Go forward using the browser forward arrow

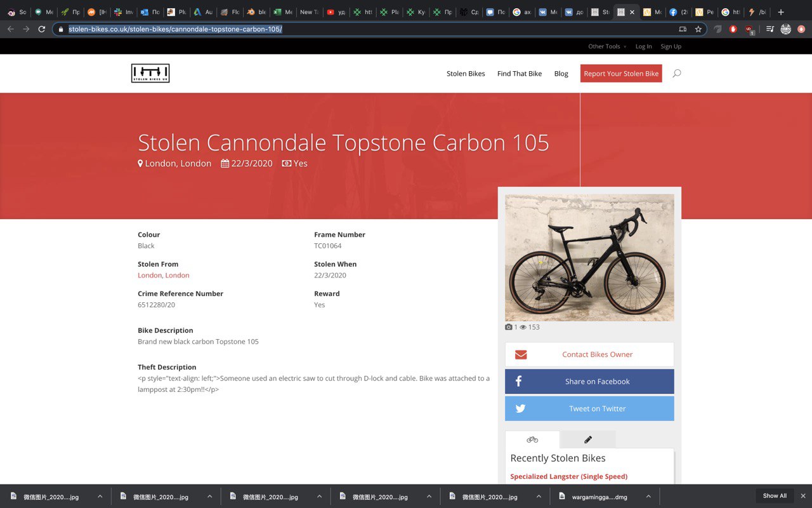(x=26, y=29)
